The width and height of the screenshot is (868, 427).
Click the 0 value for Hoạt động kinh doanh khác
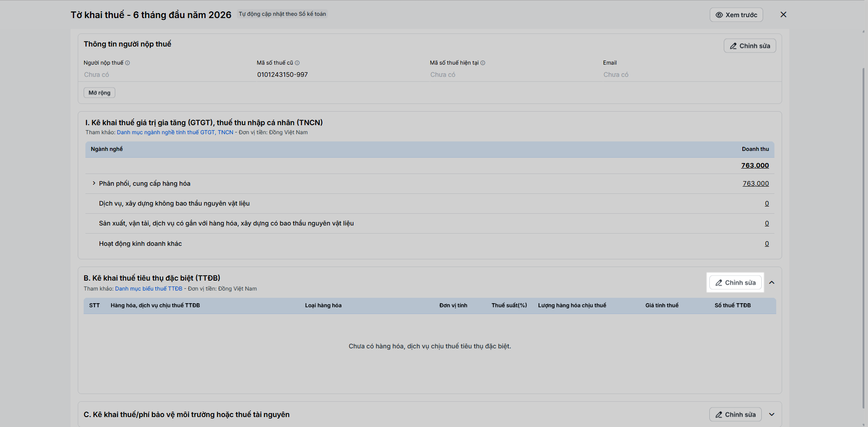coord(767,244)
